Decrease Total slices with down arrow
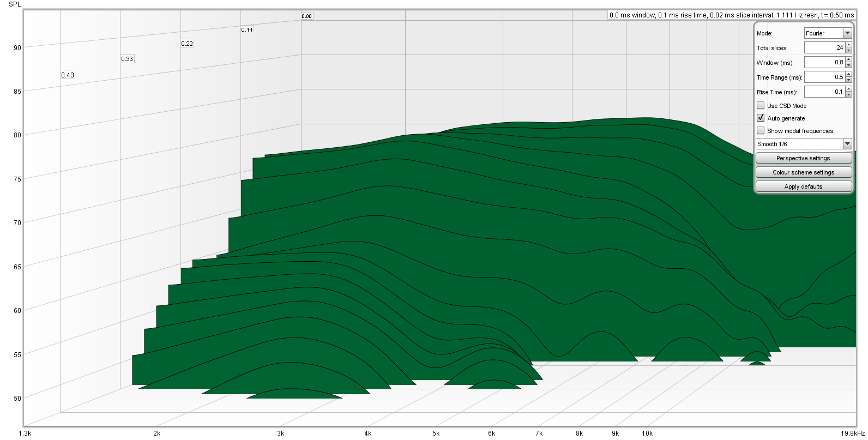The width and height of the screenshot is (868, 440). coord(848,51)
